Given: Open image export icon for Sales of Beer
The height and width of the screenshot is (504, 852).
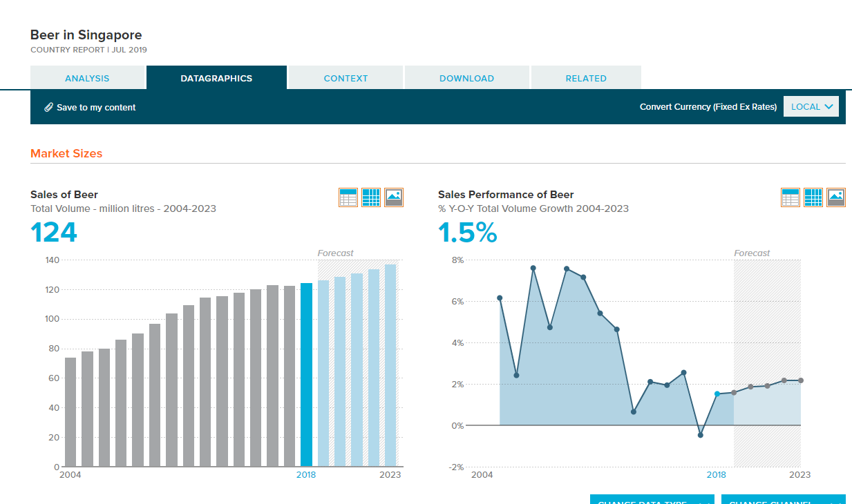Looking at the screenshot, I should pos(394,197).
